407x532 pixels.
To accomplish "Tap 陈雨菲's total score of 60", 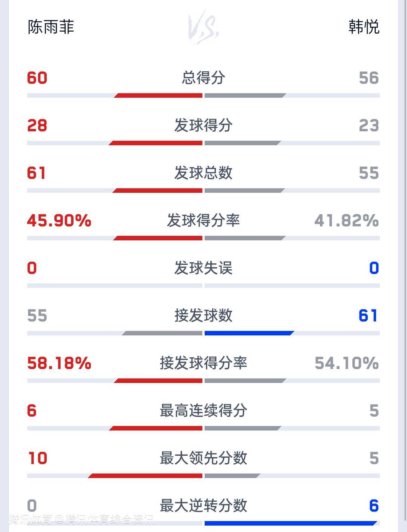I will pyautogui.click(x=37, y=78).
